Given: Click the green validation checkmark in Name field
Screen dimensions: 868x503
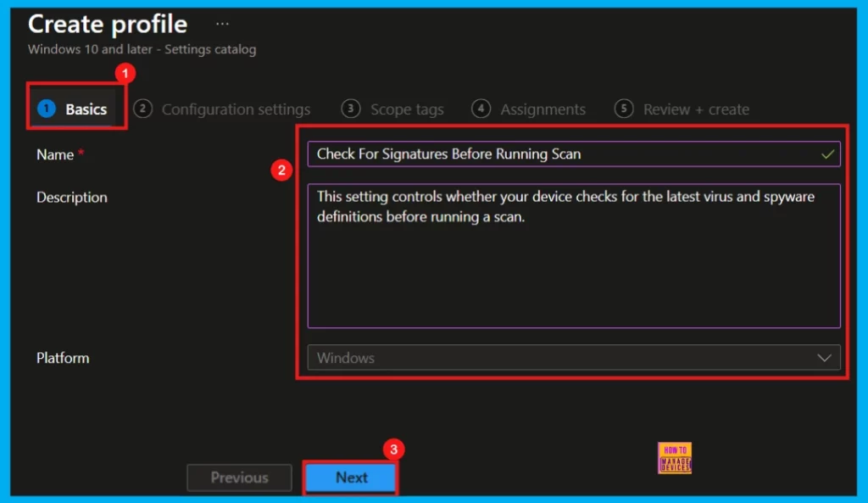Looking at the screenshot, I should coord(827,154).
